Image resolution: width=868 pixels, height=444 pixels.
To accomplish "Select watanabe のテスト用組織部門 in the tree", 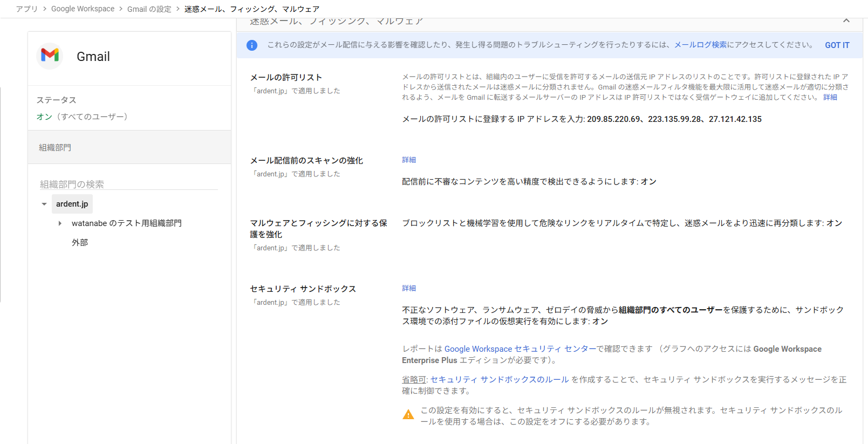I will [127, 223].
